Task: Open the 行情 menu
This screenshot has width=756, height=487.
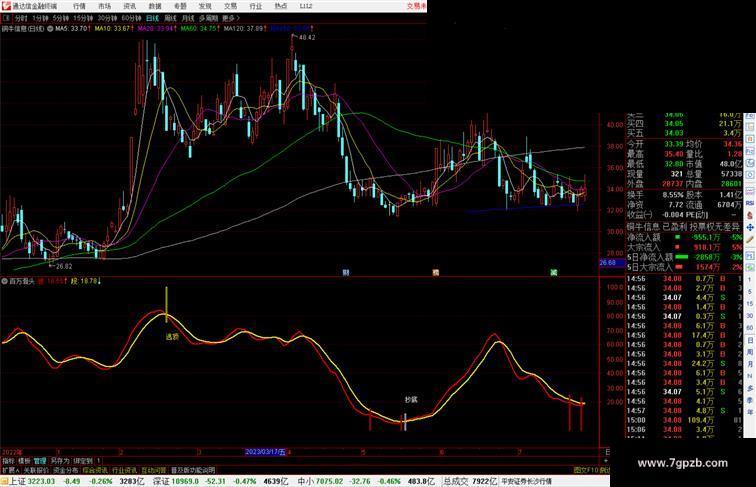Action: 80,6
